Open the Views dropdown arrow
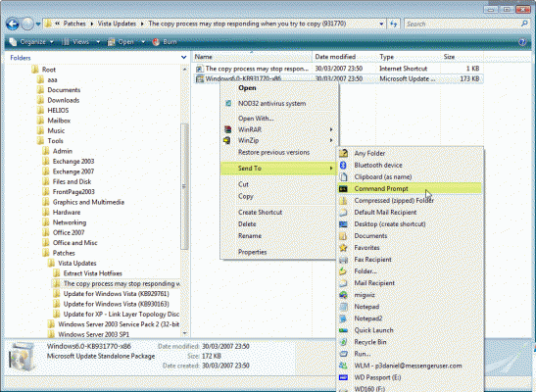The height and width of the screenshot is (392, 536). (x=98, y=42)
